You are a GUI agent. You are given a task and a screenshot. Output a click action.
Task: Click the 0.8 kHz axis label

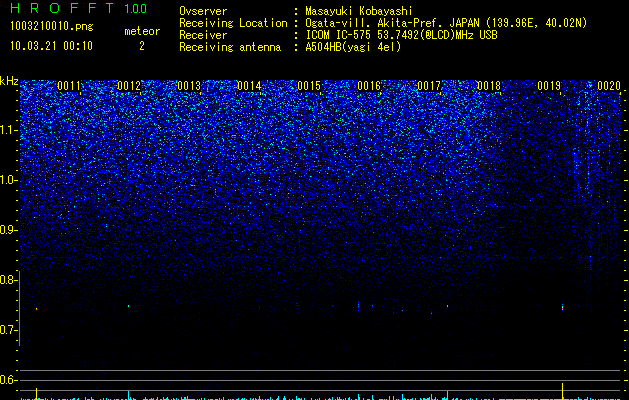(x=9, y=280)
